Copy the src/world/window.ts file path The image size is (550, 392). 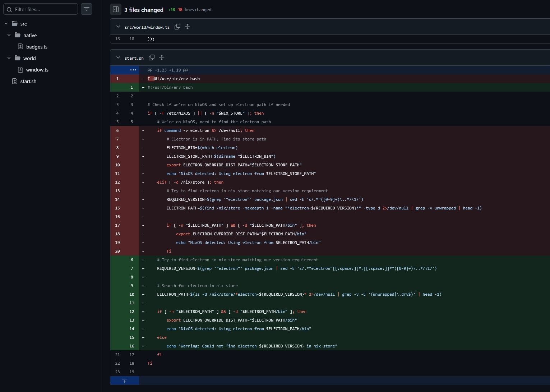click(177, 27)
